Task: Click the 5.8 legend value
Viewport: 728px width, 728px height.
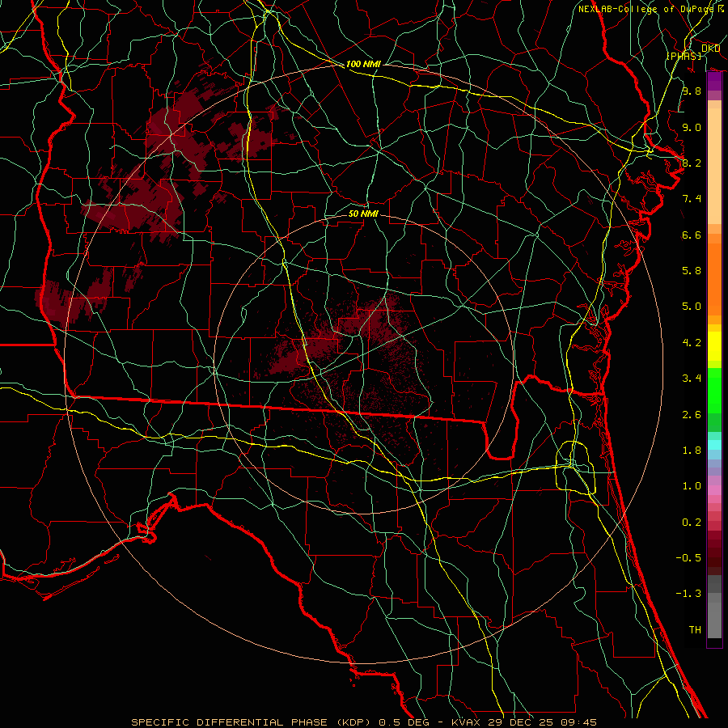Action: point(692,271)
